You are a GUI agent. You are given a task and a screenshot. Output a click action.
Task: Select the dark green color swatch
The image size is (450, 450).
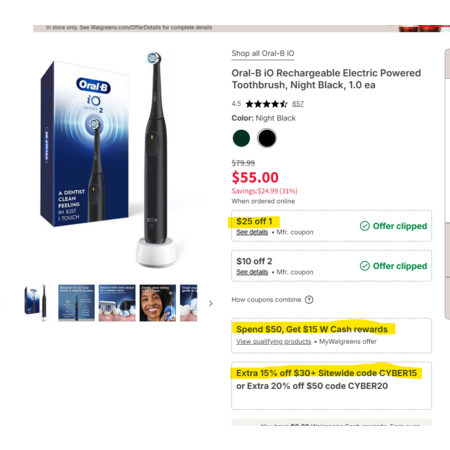[241, 138]
